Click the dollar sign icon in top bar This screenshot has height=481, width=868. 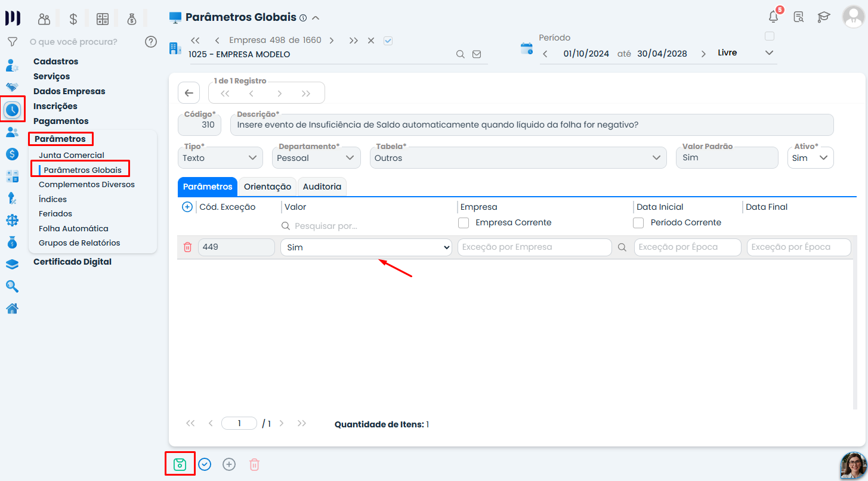[x=73, y=19]
